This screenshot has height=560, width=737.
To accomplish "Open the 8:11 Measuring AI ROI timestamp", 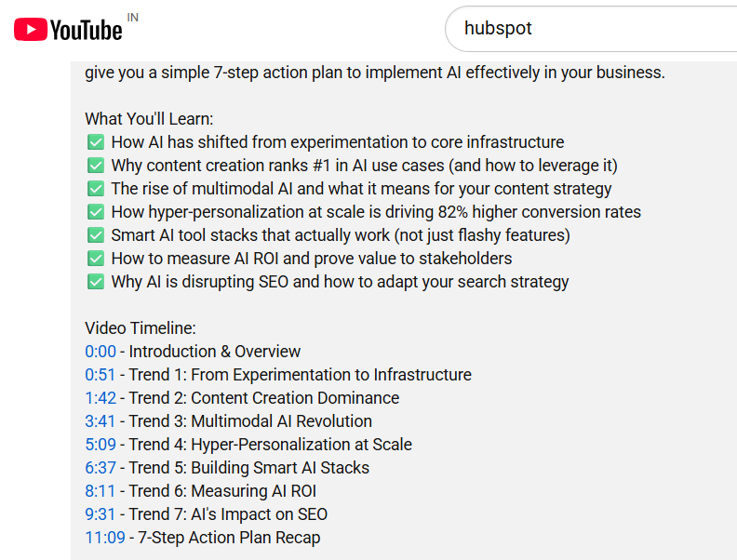I will (x=100, y=491).
